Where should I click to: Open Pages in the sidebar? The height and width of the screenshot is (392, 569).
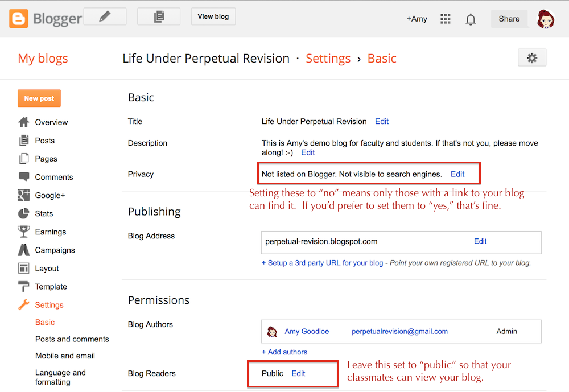pyautogui.click(x=46, y=159)
